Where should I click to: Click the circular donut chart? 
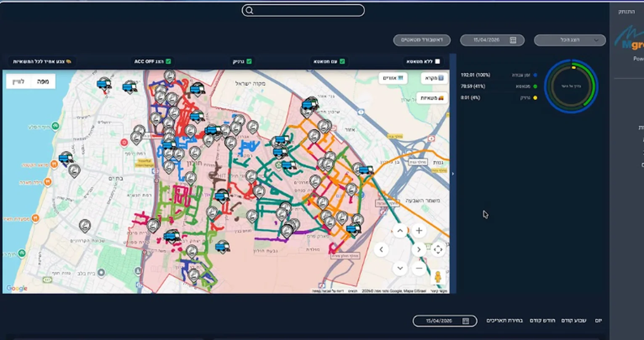click(571, 86)
